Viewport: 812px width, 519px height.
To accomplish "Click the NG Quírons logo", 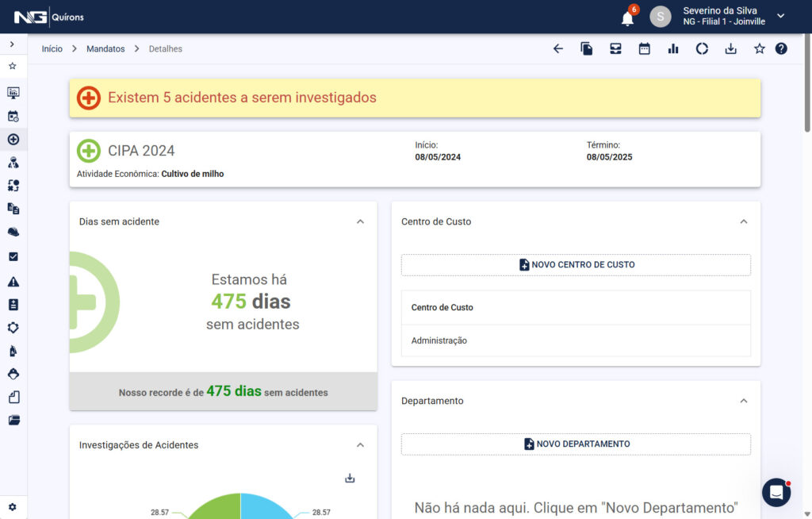I will (48, 17).
